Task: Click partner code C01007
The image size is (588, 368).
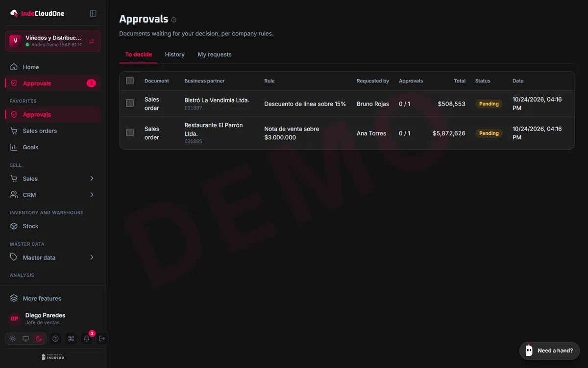Action: tap(193, 108)
